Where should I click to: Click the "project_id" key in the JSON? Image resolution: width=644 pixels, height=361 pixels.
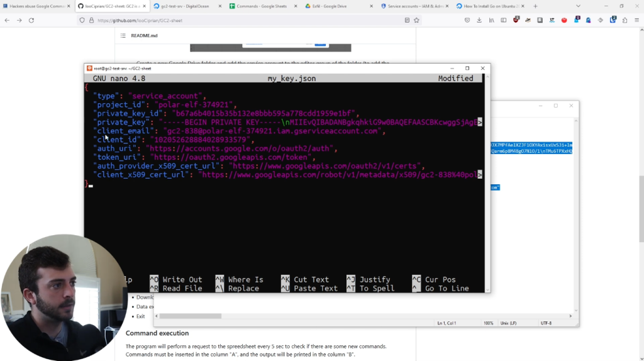pyautogui.click(x=119, y=105)
